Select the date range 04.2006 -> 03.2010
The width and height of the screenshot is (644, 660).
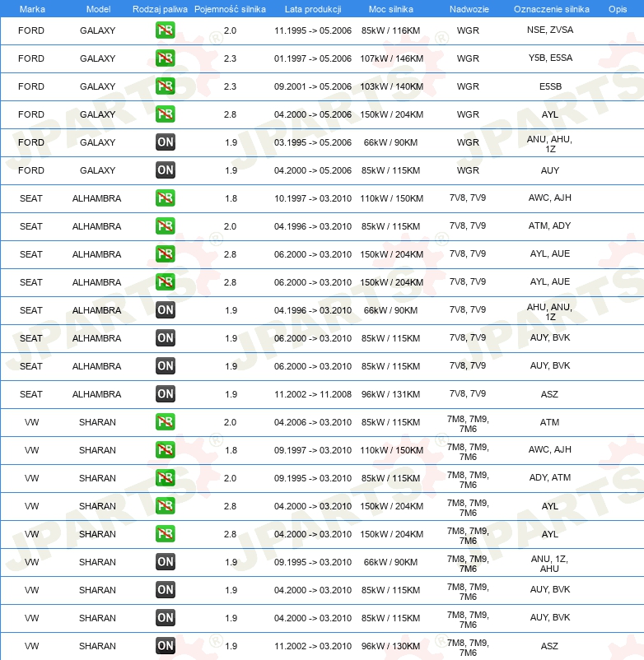313,422
